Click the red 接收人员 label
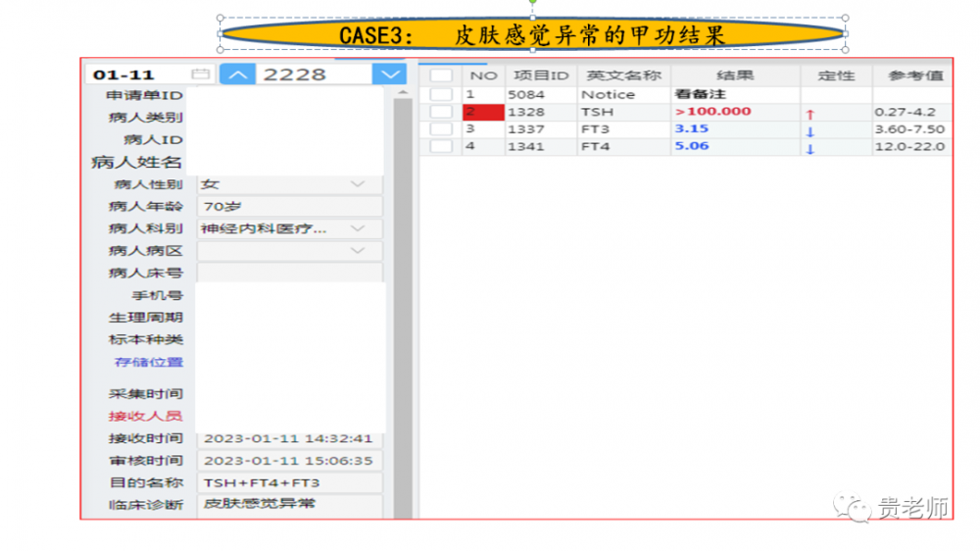This screenshot has width=980, height=551. tap(145, 416)
